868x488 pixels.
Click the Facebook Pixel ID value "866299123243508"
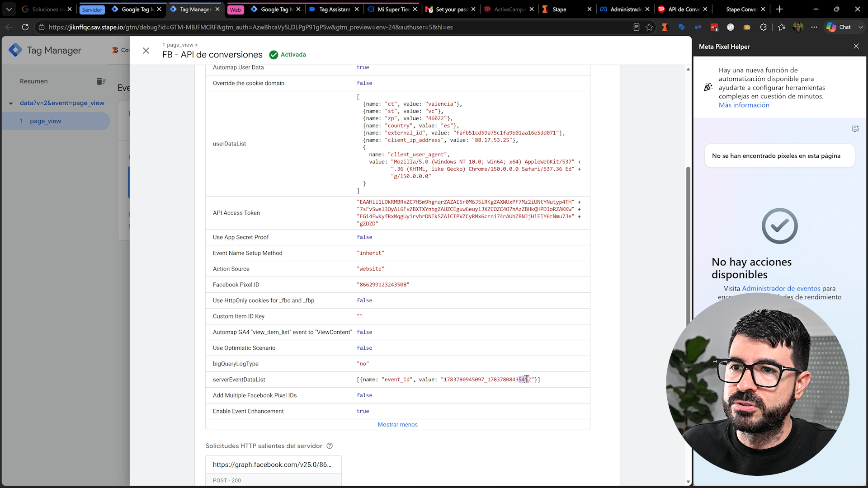[x=383, y=285]
